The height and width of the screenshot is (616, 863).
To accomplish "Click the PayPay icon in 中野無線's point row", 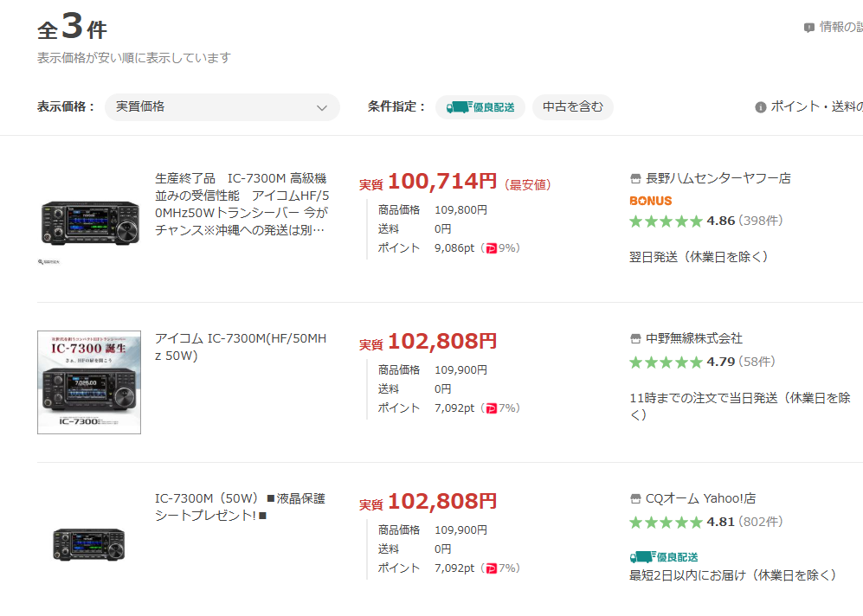I will pos(492,408).
